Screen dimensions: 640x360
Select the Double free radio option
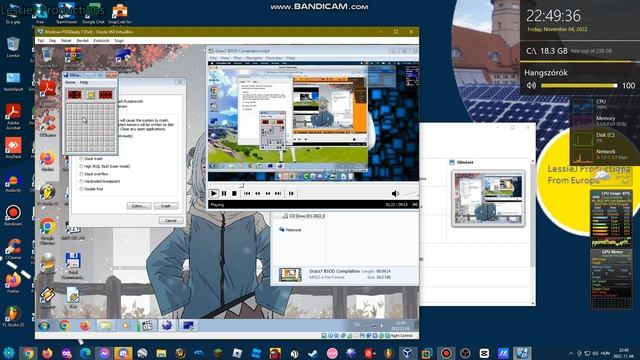pos(81,189)
